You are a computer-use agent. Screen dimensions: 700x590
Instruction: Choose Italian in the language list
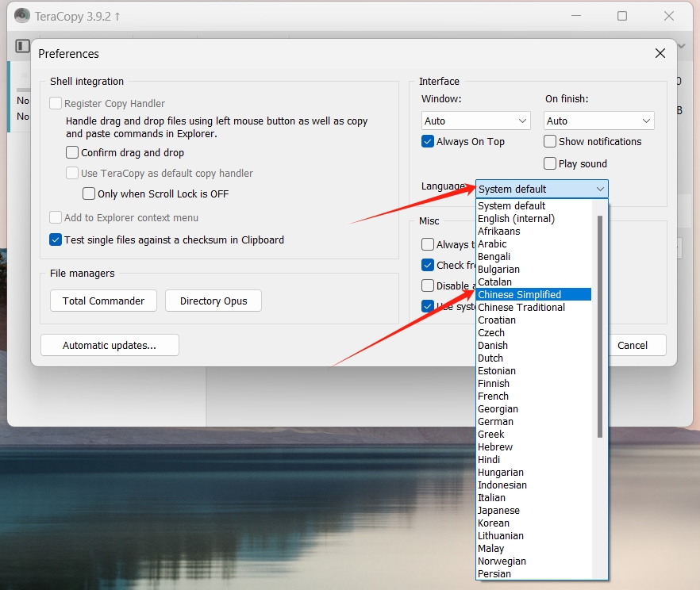(x=534, y=498)
